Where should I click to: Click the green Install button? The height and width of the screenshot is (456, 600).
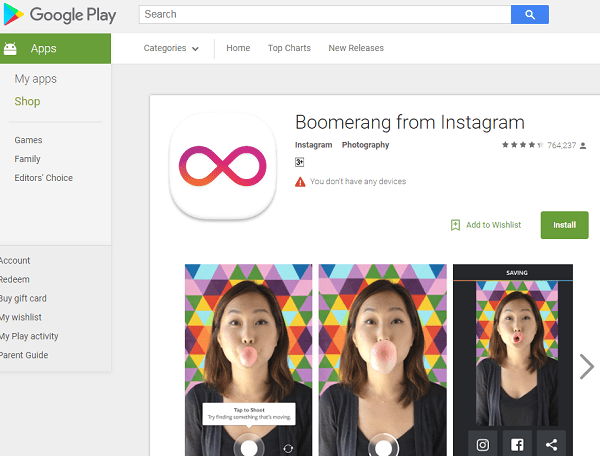click(564, 225)
